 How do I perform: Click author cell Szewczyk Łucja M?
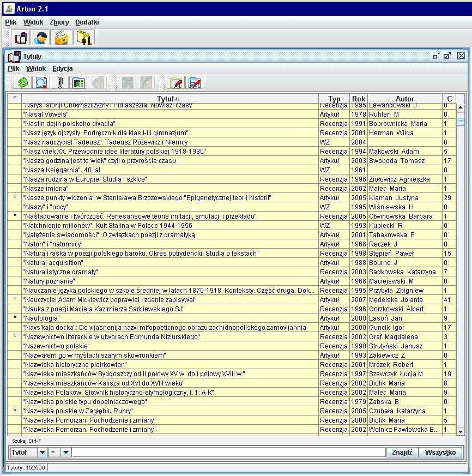pos(405,373)
